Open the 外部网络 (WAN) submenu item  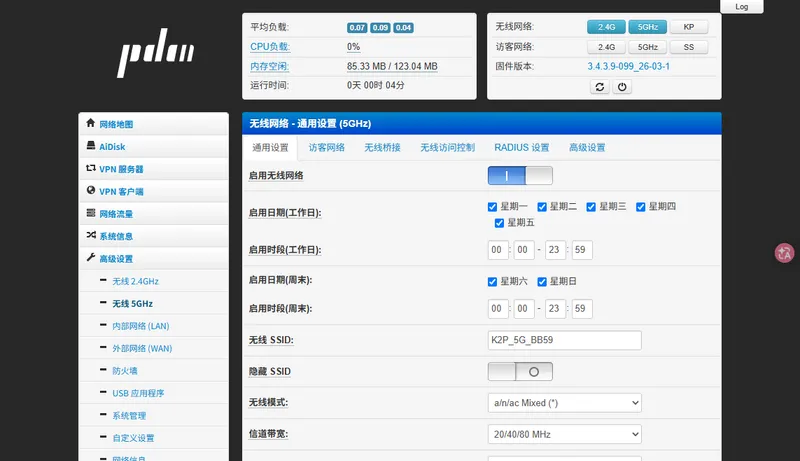click(142, 348)
